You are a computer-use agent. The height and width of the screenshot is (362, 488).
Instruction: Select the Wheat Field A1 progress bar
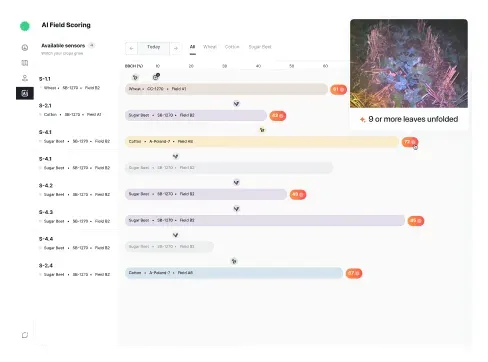(x=227, y=89)
